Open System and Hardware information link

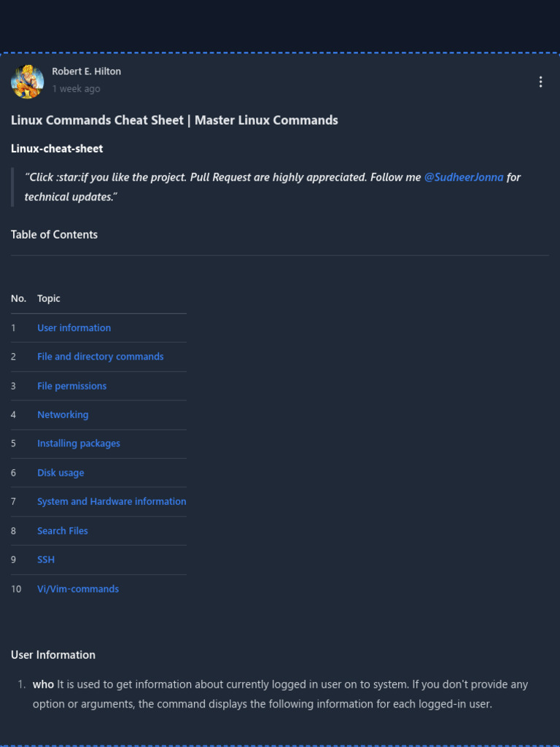pyautogui.click(x=112, y=502)
